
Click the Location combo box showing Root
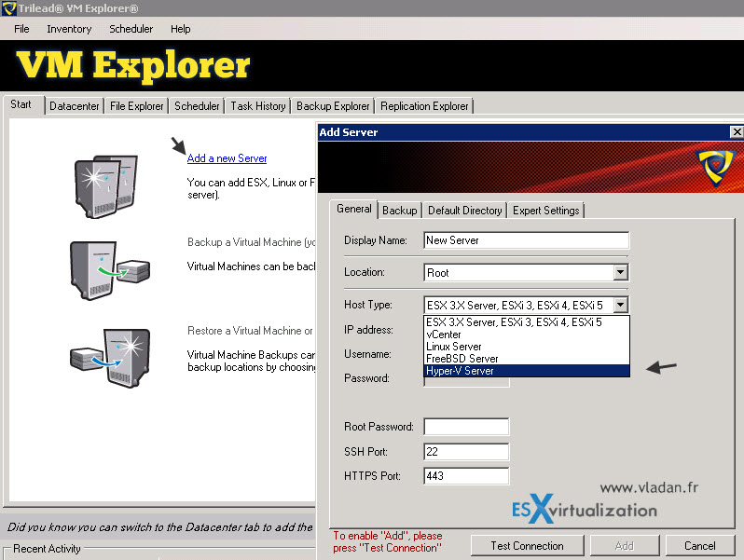pos(526,273)
